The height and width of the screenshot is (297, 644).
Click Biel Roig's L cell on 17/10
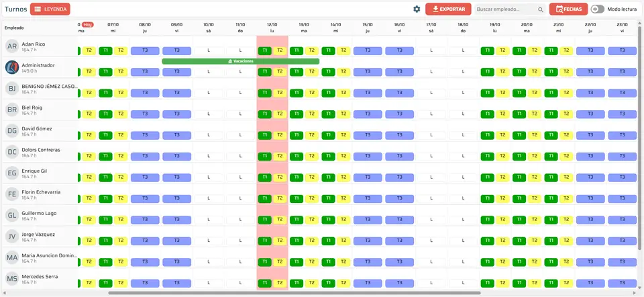[x=431, y=114]
